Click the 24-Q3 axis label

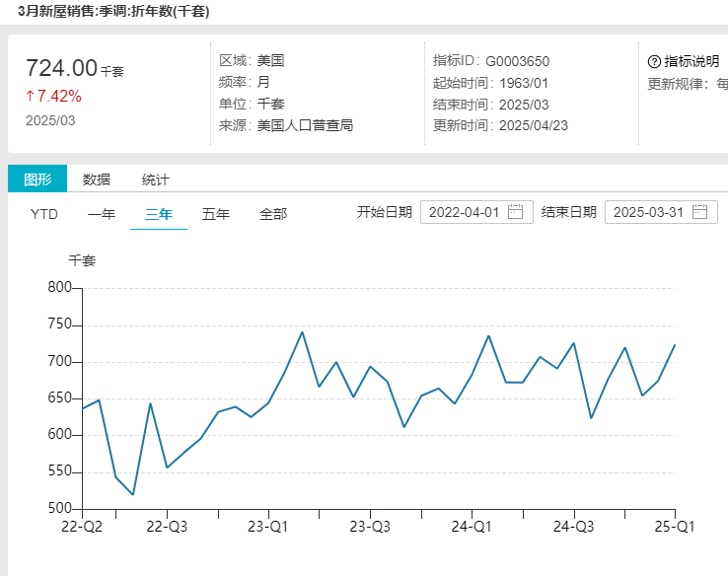574,527
